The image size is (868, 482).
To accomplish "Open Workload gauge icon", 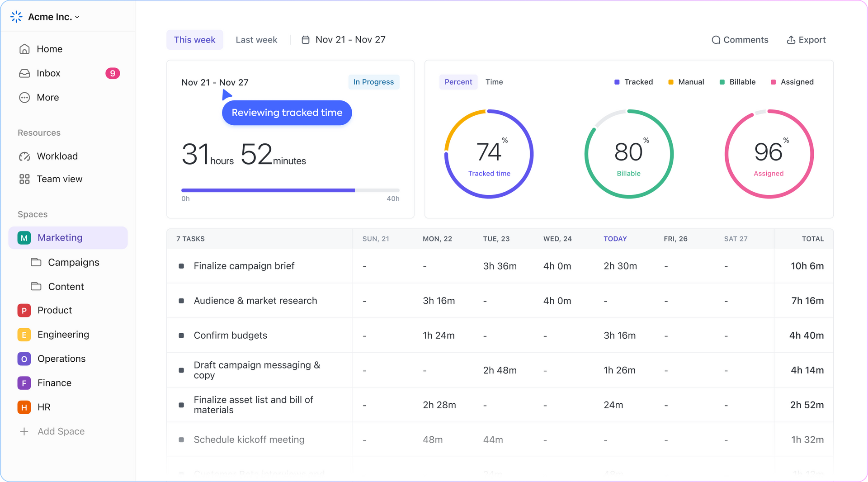I will point(24,156).
